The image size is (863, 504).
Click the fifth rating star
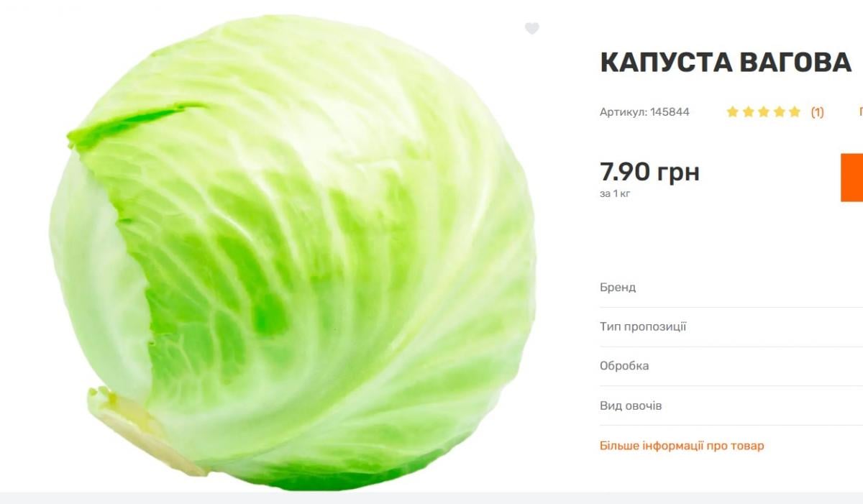click(794, 112)
